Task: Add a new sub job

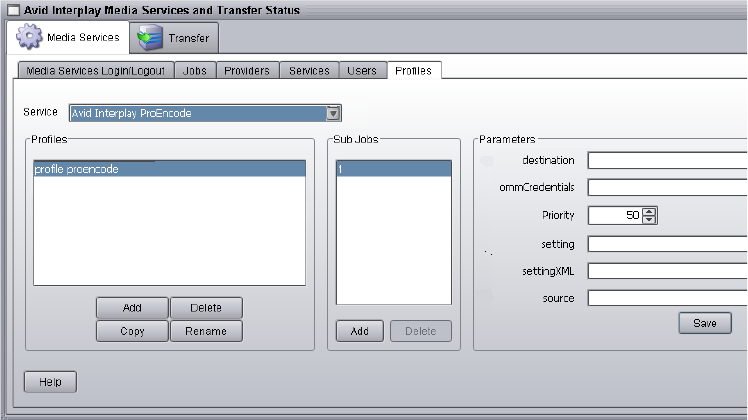Action: click(359, 331)
